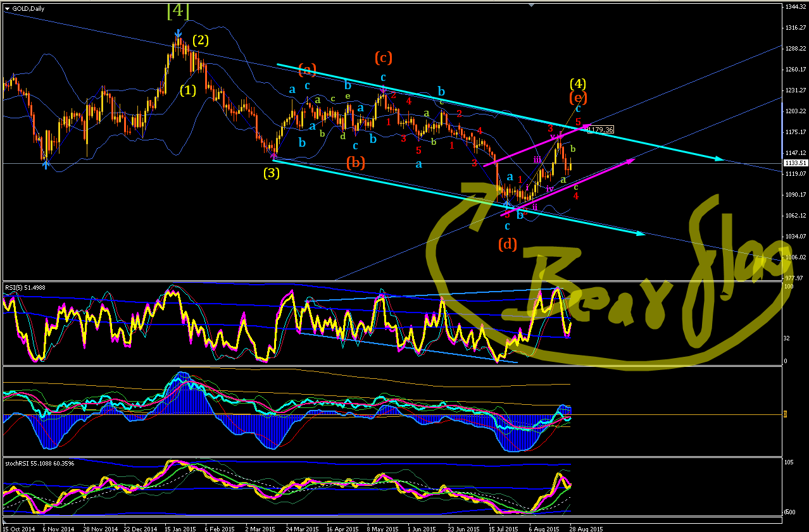
Task: Click the orange (b) wave label
Action: [x=356, y=163]
